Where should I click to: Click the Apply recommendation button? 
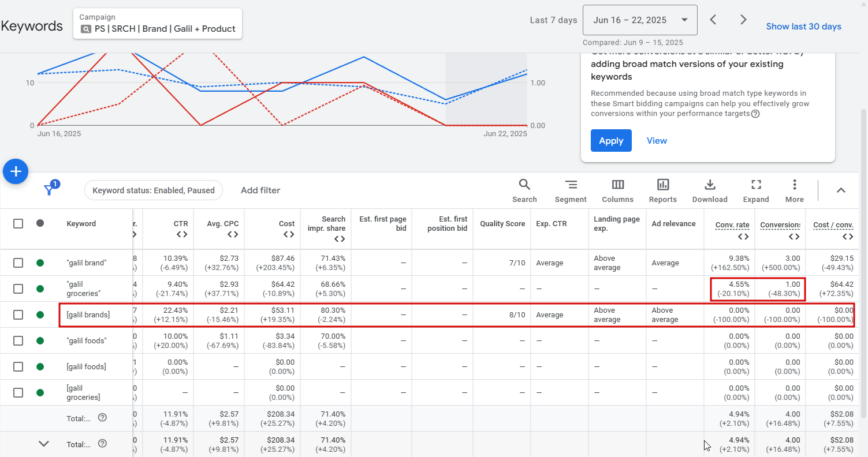[610, 141]
